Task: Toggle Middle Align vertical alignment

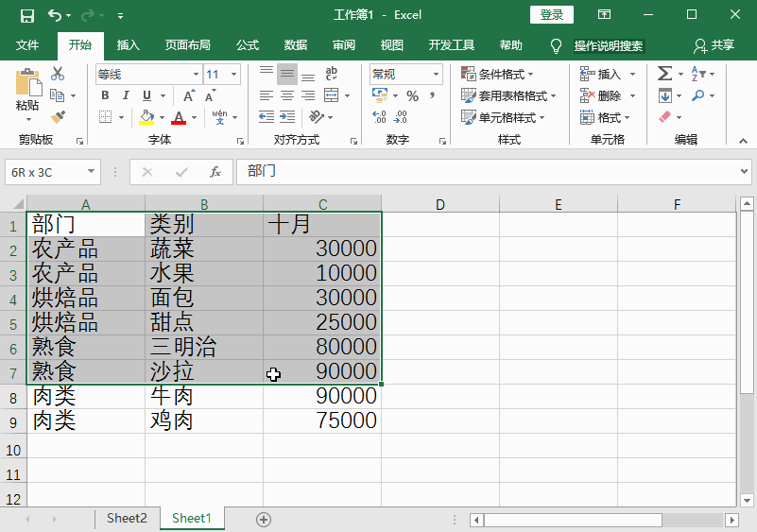Action: click(x=287, y=74)
